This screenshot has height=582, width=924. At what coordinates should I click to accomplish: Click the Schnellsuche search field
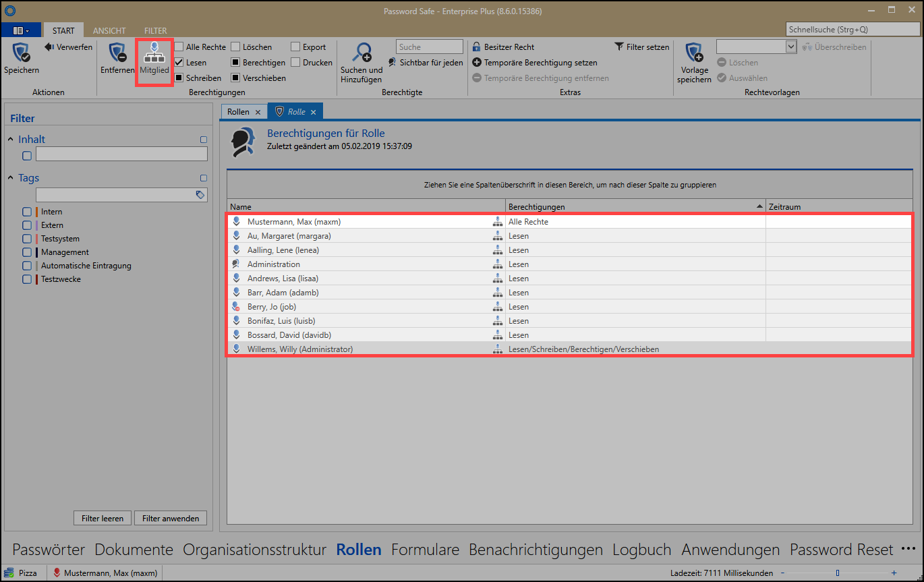pos(853,30)
